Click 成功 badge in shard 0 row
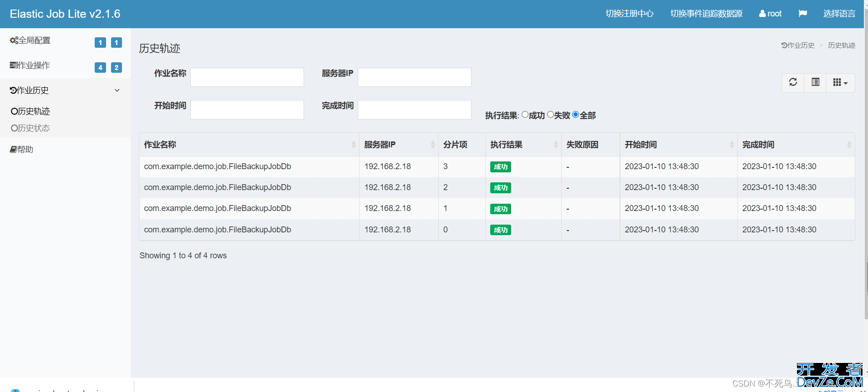The height and width of the screenshot is (392, 868). [x=500, y=230]
